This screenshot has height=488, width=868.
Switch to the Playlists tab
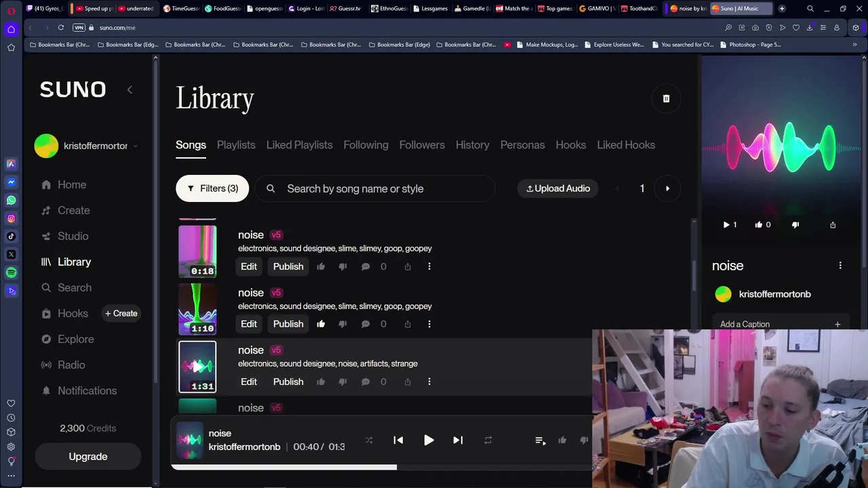[x=236, y=144]
